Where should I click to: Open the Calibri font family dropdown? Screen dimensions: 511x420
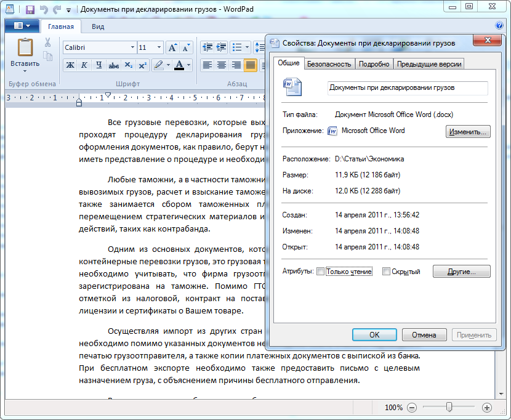pyautogui.click(x=132, y=47)
